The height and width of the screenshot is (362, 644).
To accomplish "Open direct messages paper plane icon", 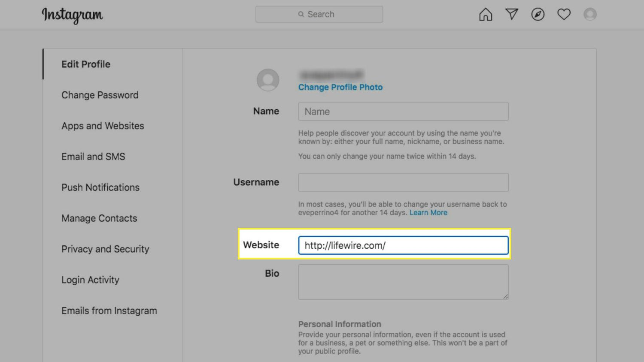I will [x=512, y=15].
